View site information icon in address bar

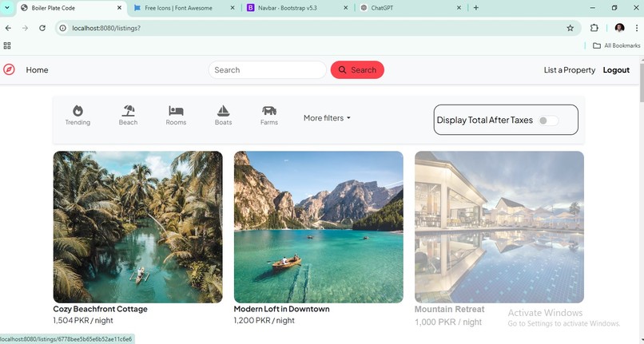click(x=63, y=28)
